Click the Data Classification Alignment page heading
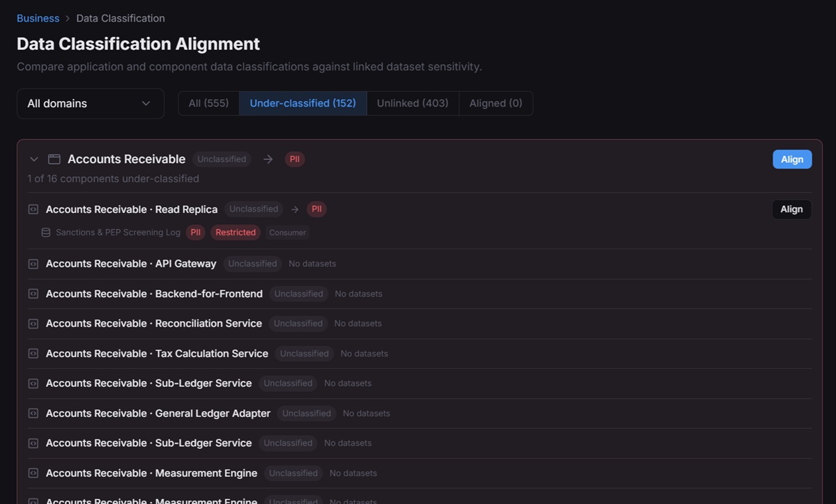This screenshot has height=504, width=836. click(x=139, y=44)
